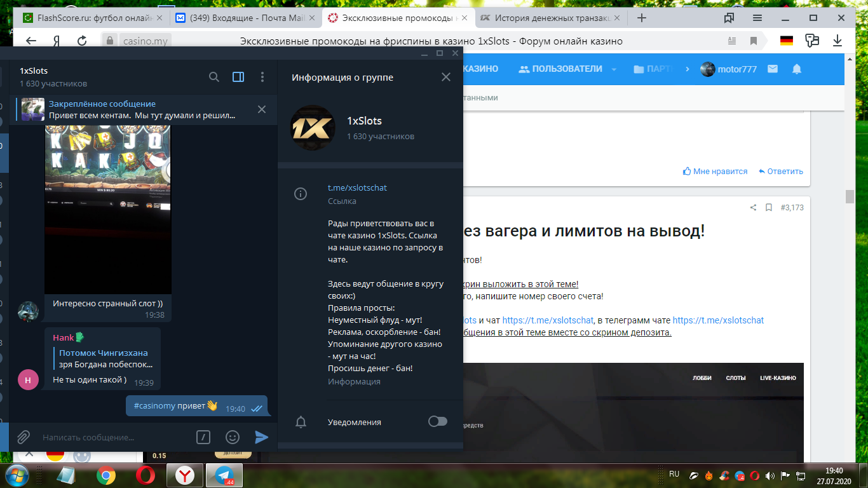The image size is (868, 488).
Task: Toggle group notifications switch
Action: (437, 421)
